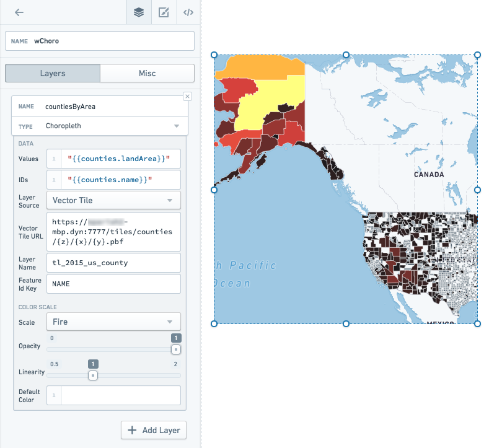The image size is (489, 448).
Task: Open the edit pencil icon tab
Action: pyautogui.click(x=164, y=12)
